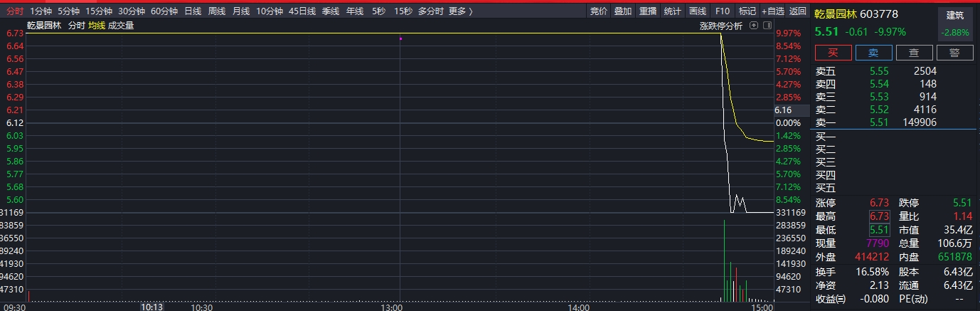The width and height of the screenshot is (980, 311).
Task: Select the 卖五 price 5.55
Action: click(879, 71)
